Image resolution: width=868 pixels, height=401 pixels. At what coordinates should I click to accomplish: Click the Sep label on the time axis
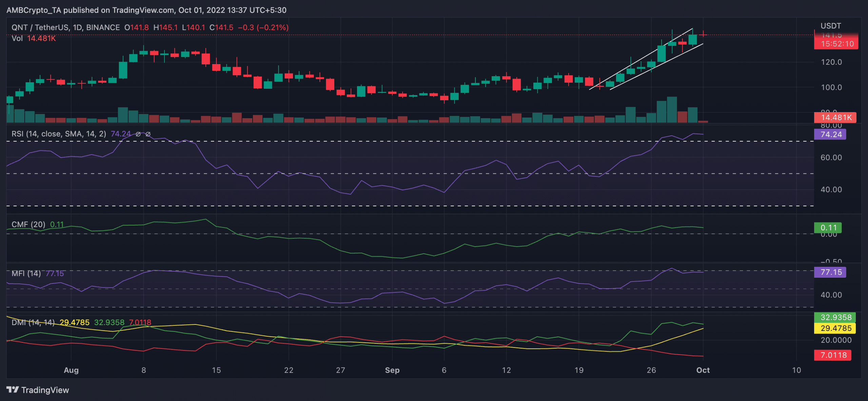point(392,370)
